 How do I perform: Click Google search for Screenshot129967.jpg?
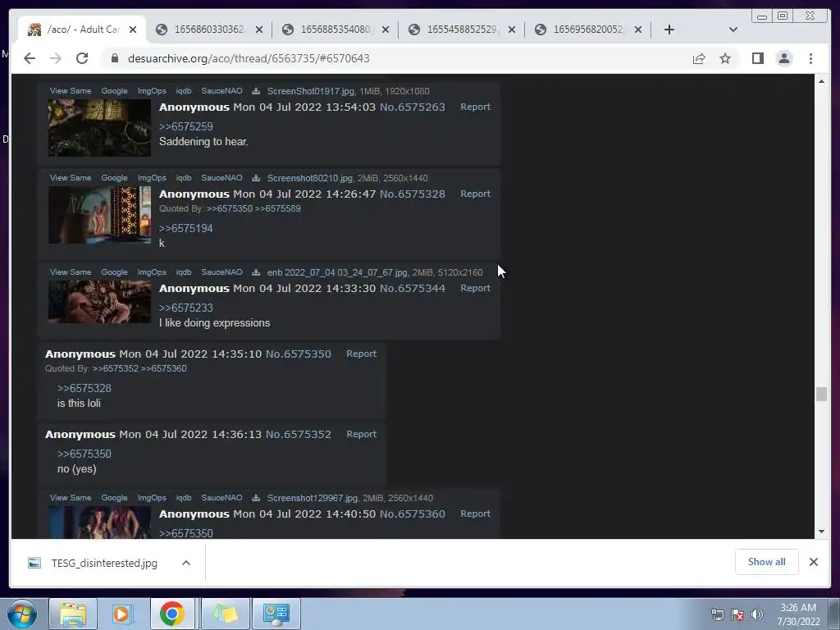tap(114, 498)
